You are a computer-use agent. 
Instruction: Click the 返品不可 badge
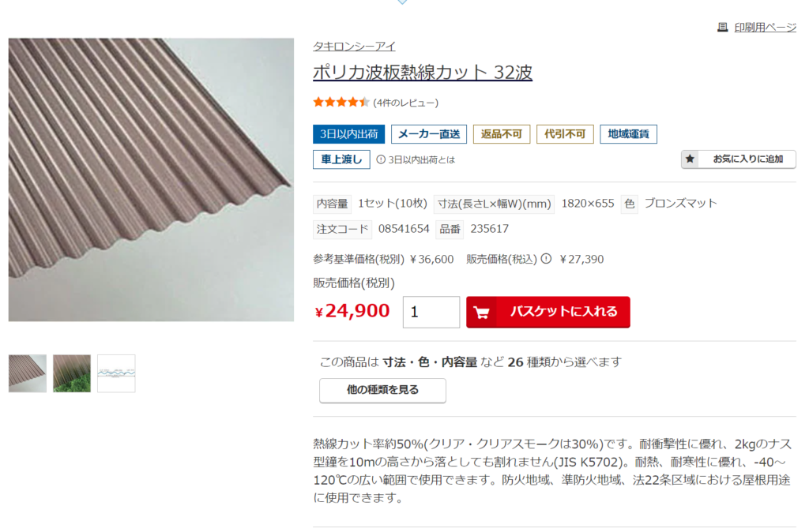click(x=502, y=134)
